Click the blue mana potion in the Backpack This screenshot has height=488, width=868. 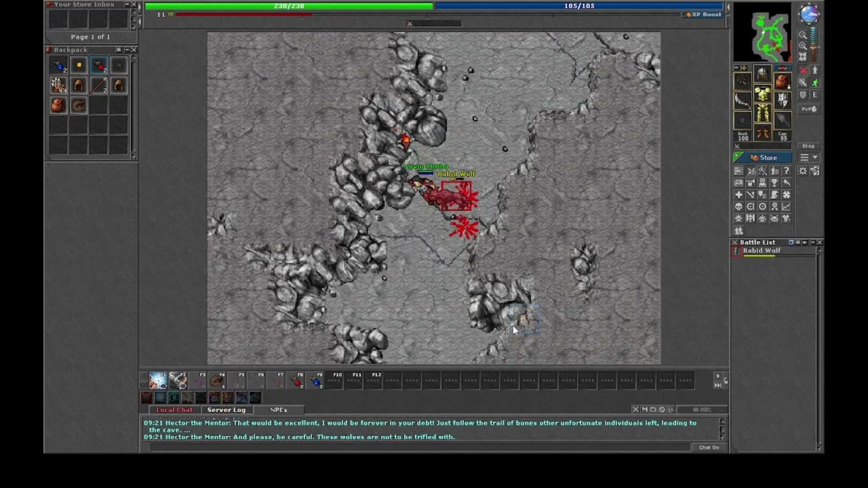[59, 66]
